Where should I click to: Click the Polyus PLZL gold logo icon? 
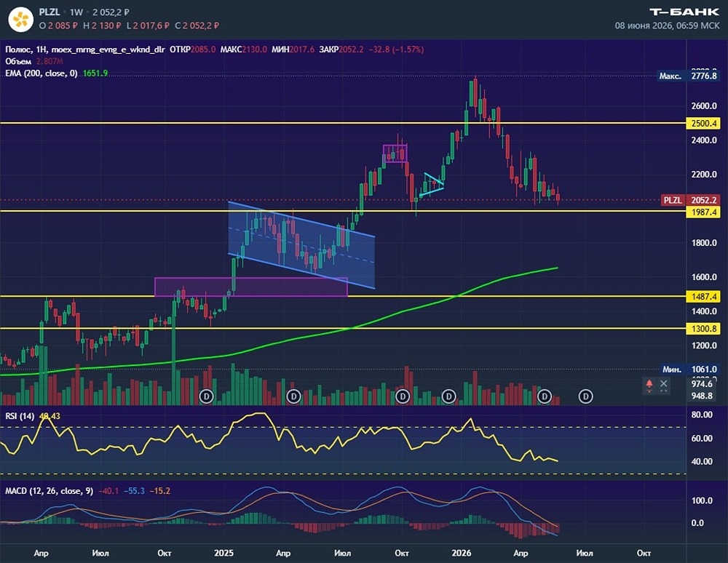20,20
